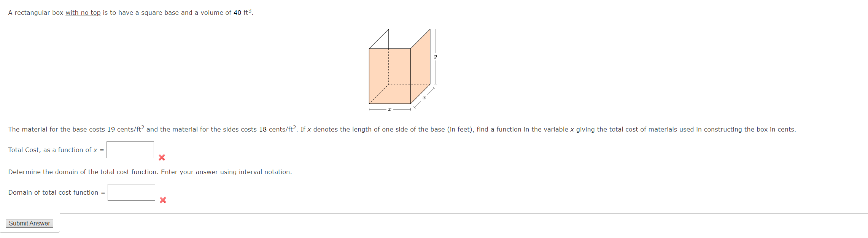
Task: Click the y height label on the diagram
Action: 435,56
